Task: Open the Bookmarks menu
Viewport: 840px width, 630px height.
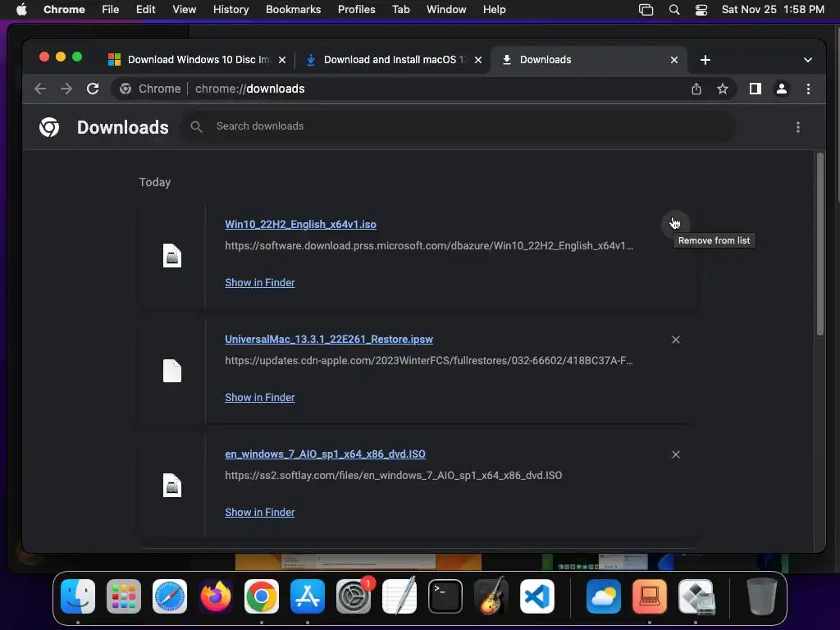Action: click(x=293, y=10)
